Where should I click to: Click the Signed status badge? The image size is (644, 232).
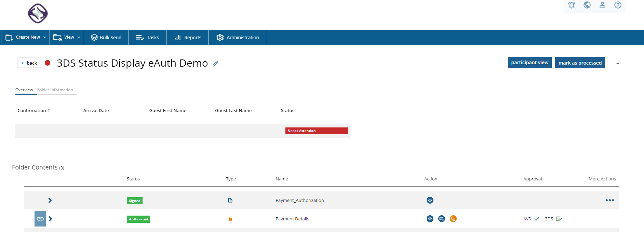135,201
